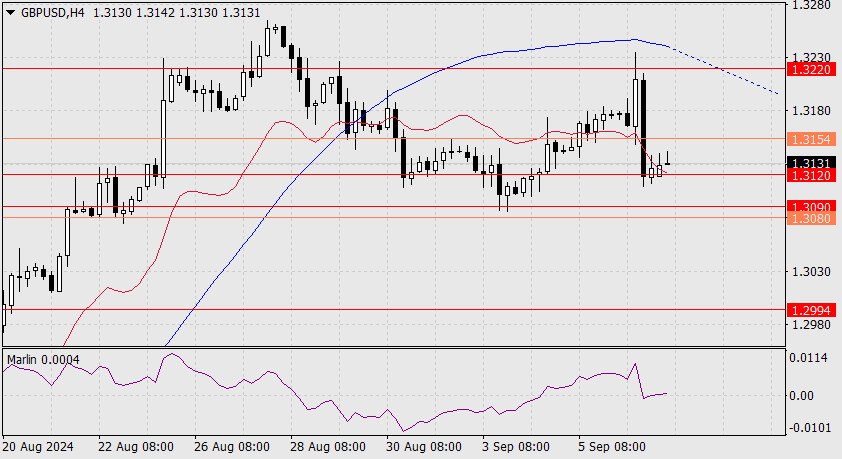Image resolution: width=842 pixels, height=459 pixels.
Task: Click the 1.3030 price scale value
Action: coord(811,272)
